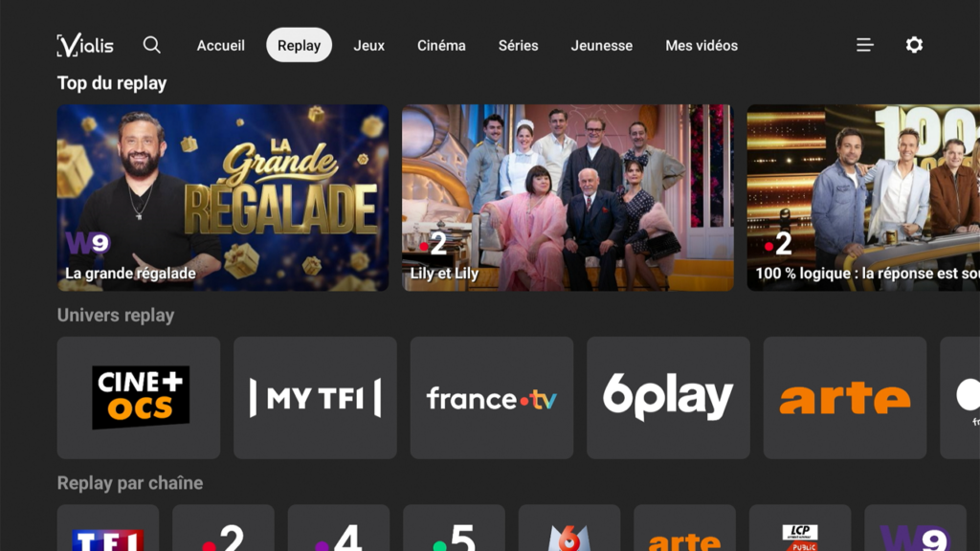
Task: Click the Vialis logo
Action: (85, 45)
